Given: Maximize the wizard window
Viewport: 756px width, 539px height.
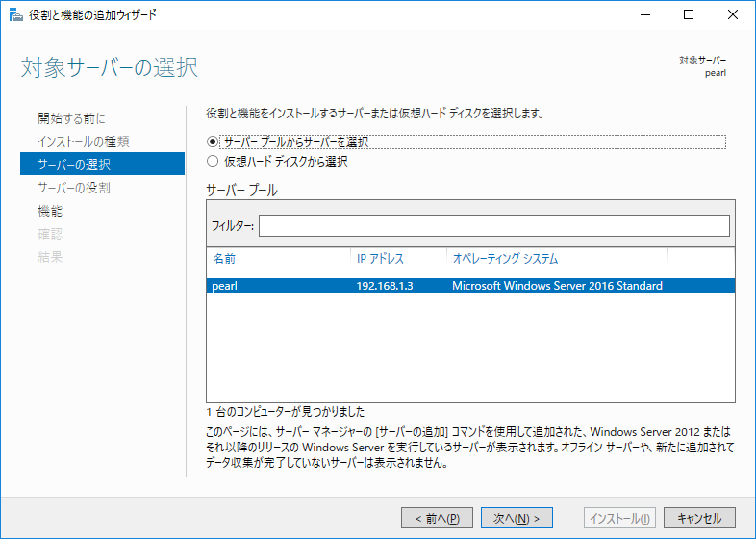Looking at the screenshot, I should point(689,15).
